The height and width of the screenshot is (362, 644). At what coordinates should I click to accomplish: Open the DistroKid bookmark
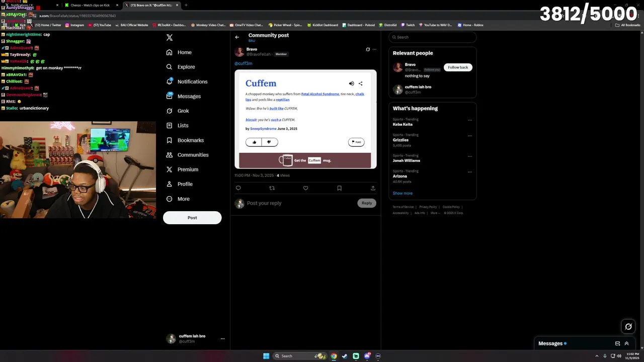[x=387, y=25]
